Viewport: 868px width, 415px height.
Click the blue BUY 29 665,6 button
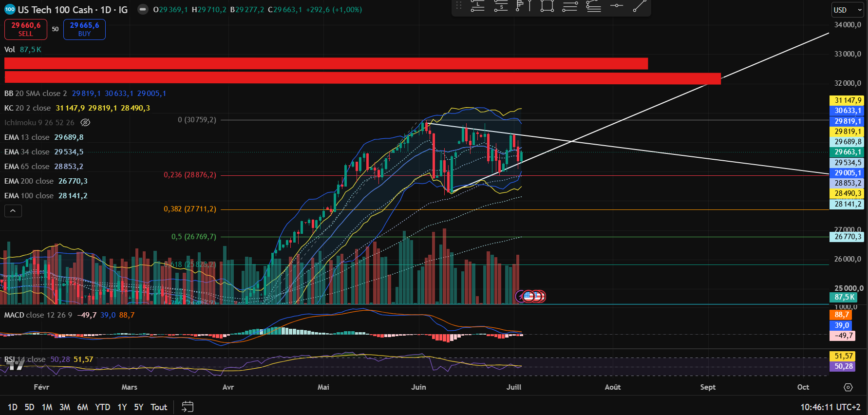84,29
